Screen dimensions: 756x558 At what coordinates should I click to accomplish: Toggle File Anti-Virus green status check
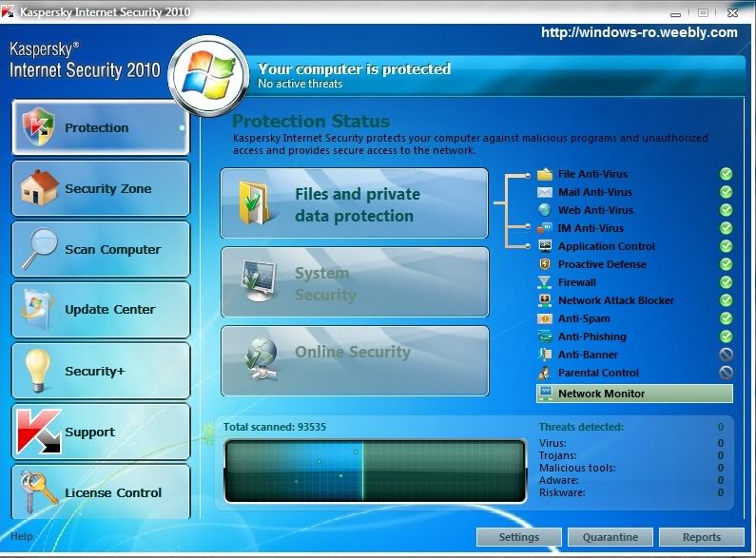point(727,174)
